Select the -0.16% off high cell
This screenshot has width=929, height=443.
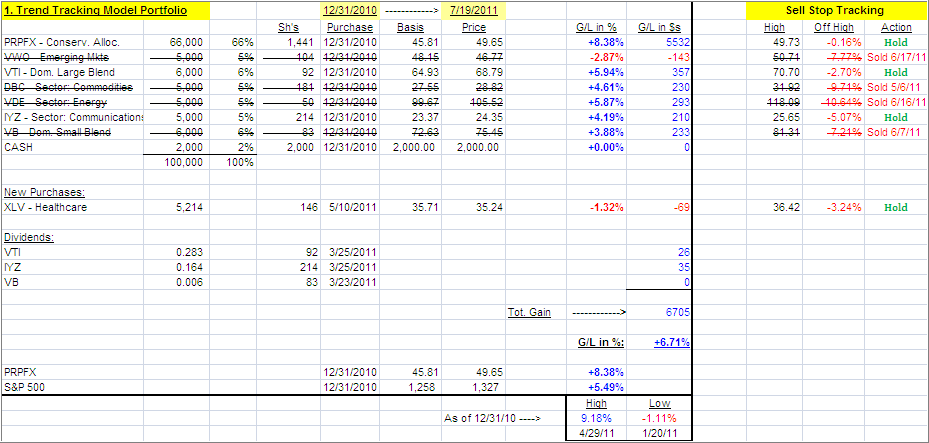845,42
